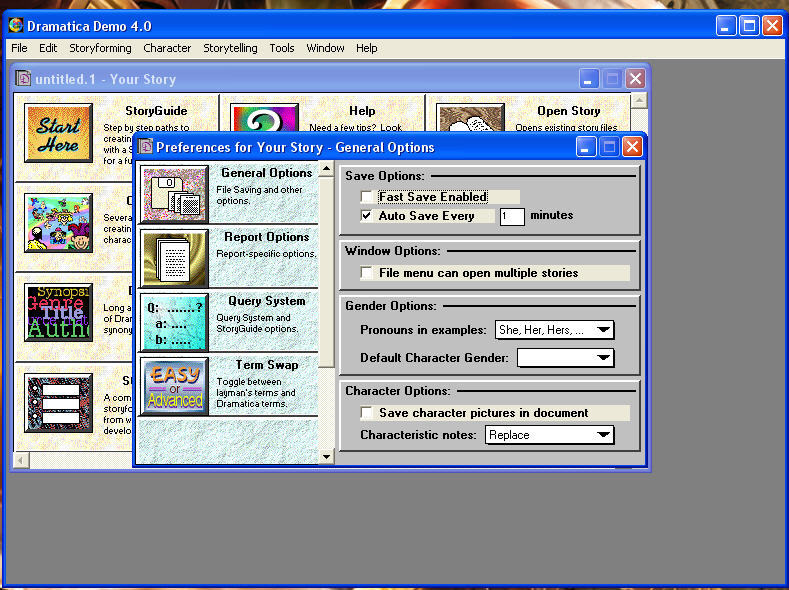Click the StoryGuide heading in Your Story window
Screen dimensions: 789x590
pyautogui.click(x=156, y=111)
